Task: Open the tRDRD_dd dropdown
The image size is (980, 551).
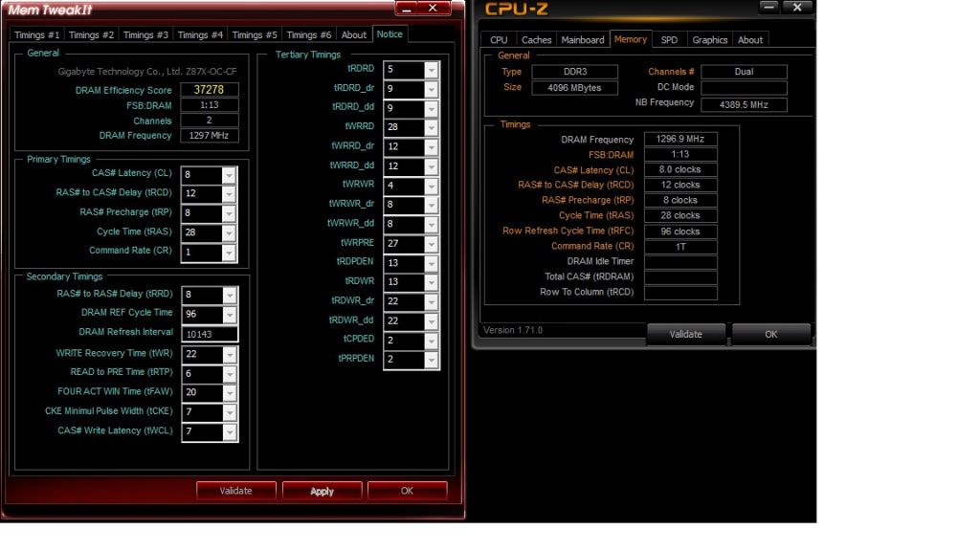Action: (x=432, y=109)
